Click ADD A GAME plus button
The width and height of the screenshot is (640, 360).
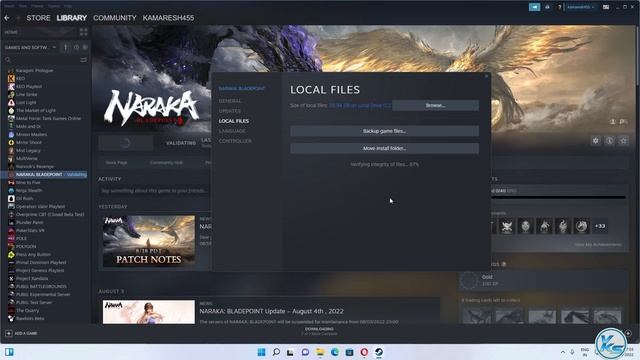pyautogui.click(x=9, y=333)
